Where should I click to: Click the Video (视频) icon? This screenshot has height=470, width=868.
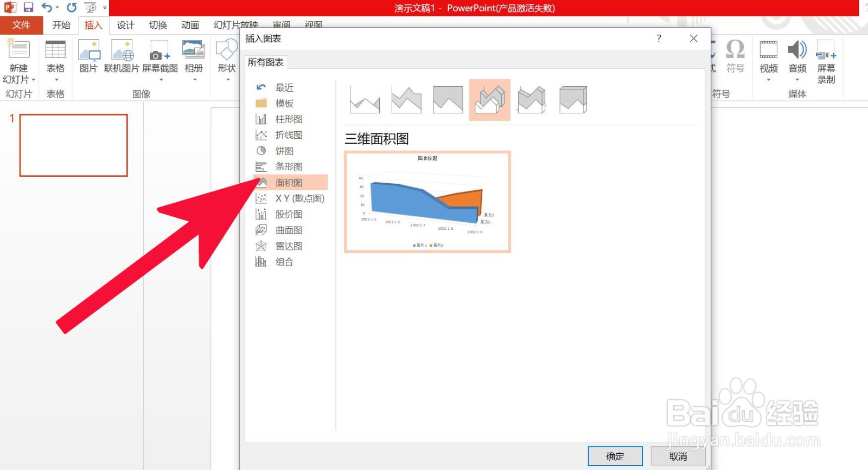769,49
